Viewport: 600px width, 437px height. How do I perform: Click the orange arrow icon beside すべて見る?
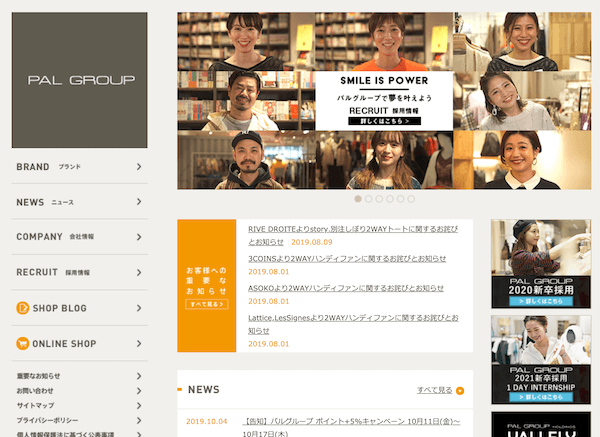coord(460,391)
